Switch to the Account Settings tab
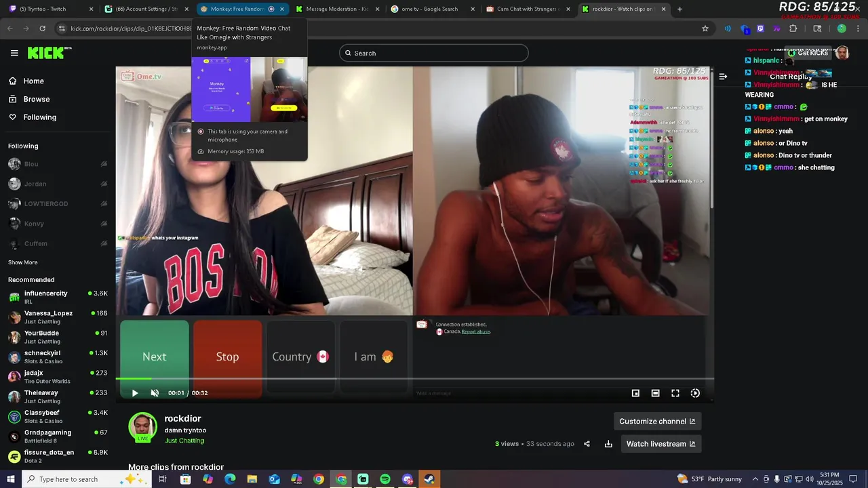 point(146,9)
